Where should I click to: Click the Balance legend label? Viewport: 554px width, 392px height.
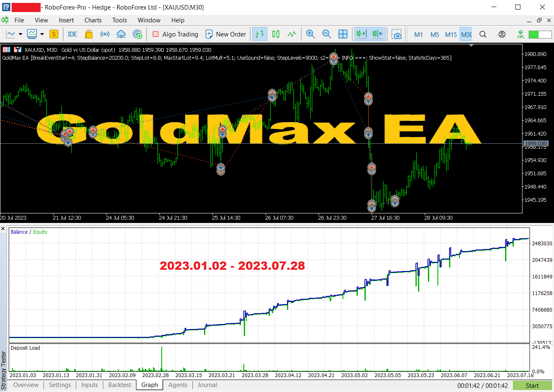pyautogui.click(x=19, y=232)
